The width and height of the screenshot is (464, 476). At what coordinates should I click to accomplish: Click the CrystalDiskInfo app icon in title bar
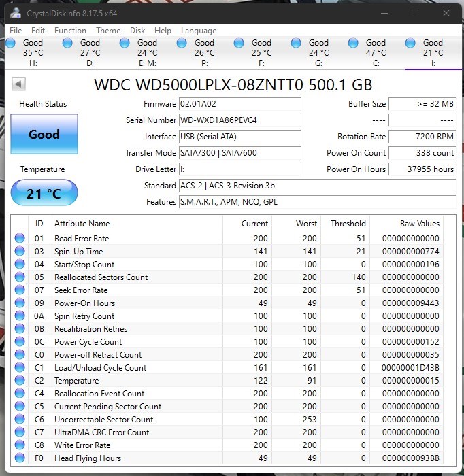pyautogui.click(x=15, y=13)
